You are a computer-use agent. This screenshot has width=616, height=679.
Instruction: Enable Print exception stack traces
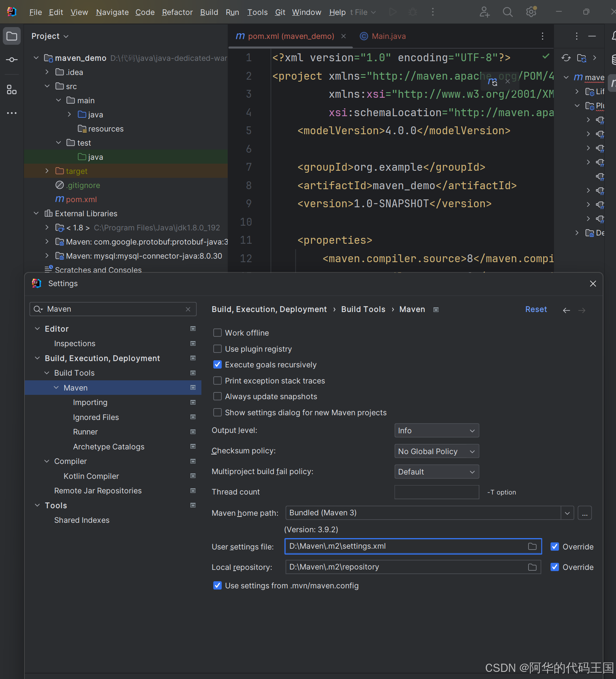[x=217, y=381]
